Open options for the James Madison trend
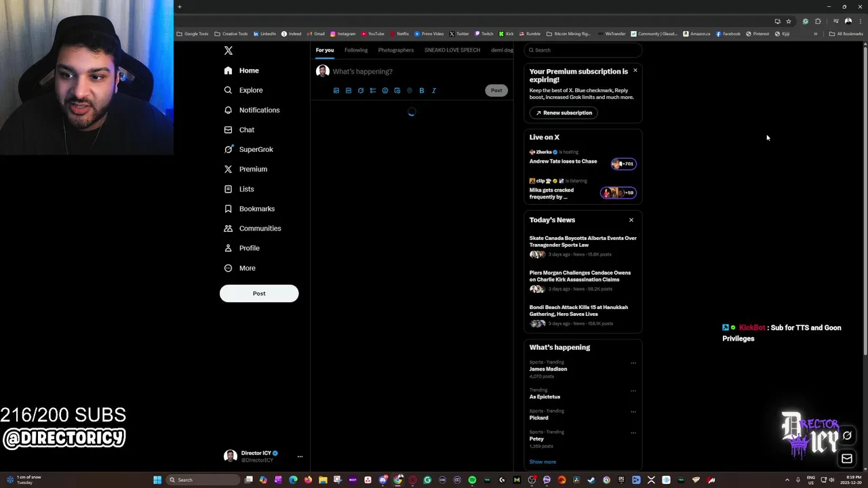 633,363
